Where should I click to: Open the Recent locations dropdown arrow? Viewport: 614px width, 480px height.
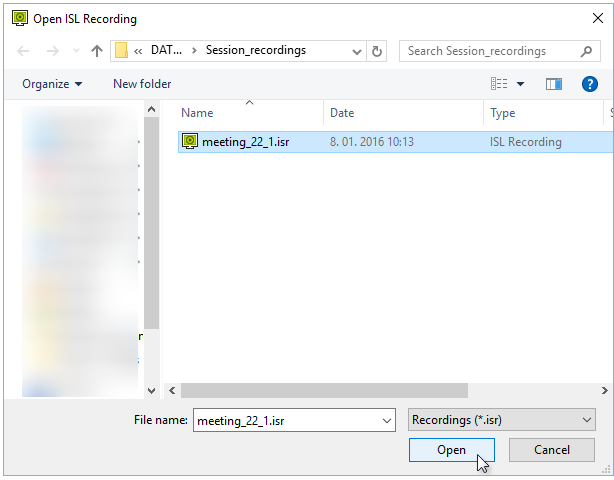click(x=75, y=51)
